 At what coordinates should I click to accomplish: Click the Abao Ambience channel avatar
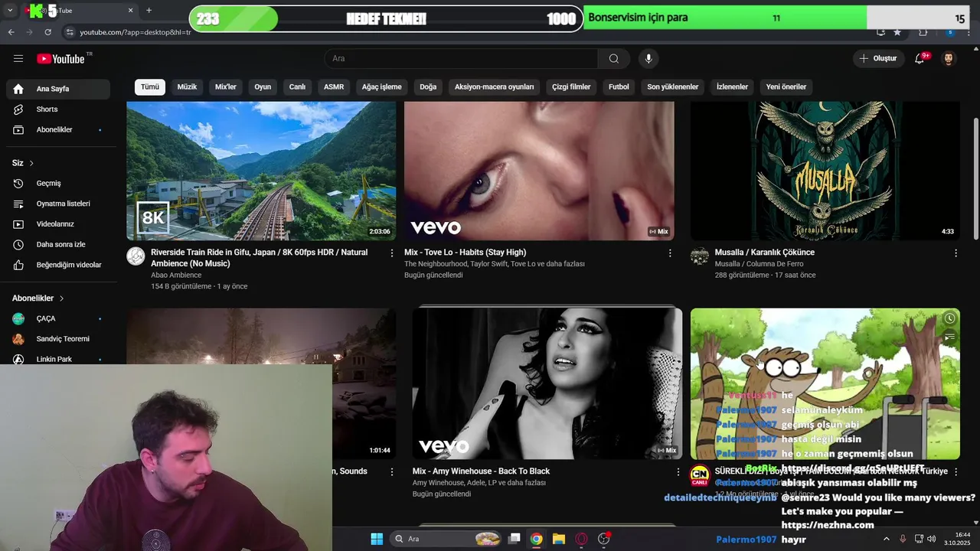136,256
